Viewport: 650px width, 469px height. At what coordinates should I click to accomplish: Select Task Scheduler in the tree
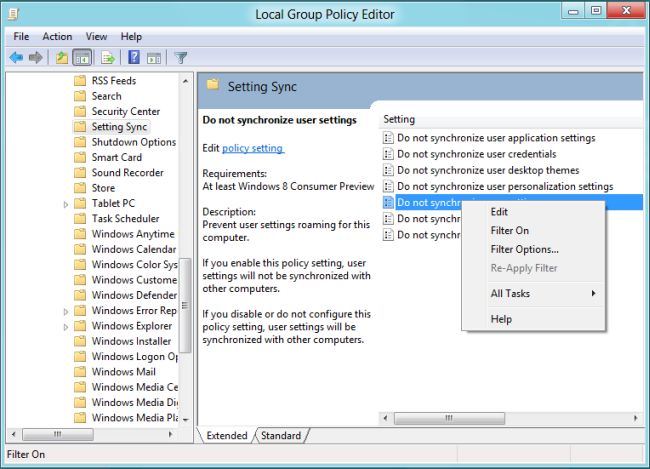(126, 219)
